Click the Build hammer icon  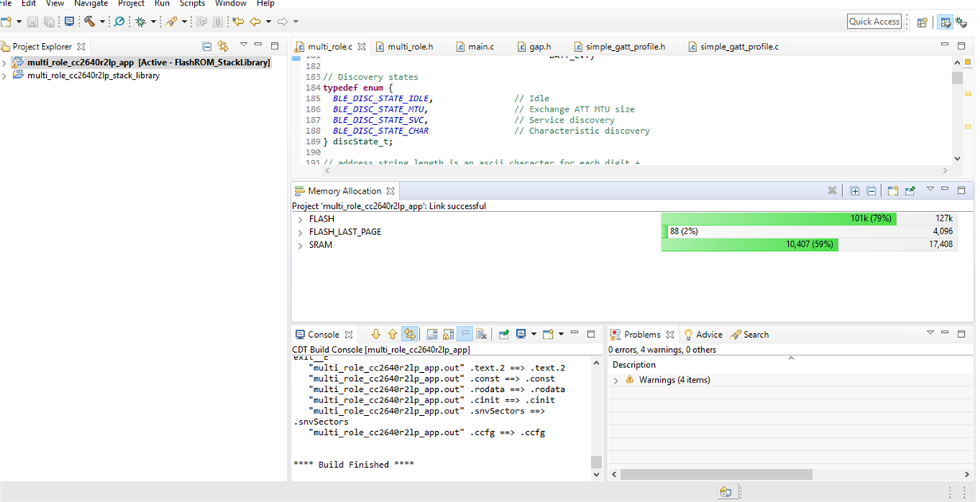pos(89,22)
